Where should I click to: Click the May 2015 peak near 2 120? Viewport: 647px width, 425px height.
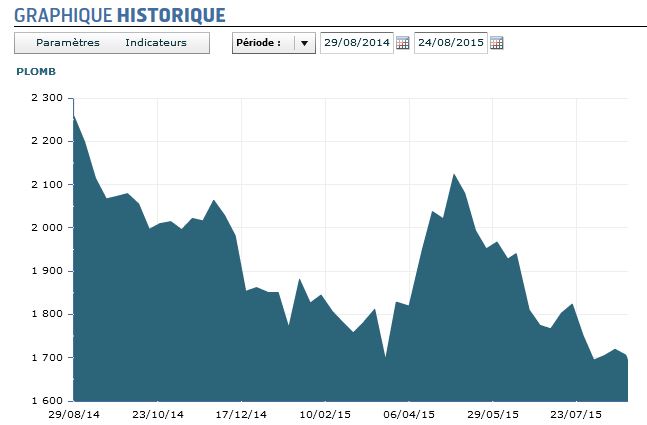tap(454, 175)
